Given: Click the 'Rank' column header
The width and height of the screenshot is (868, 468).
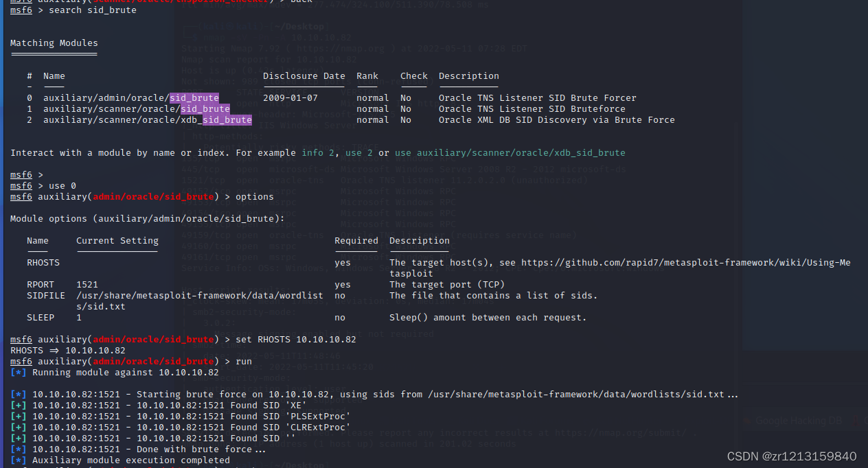Looking at the screenshot, I should coord(367,76).
